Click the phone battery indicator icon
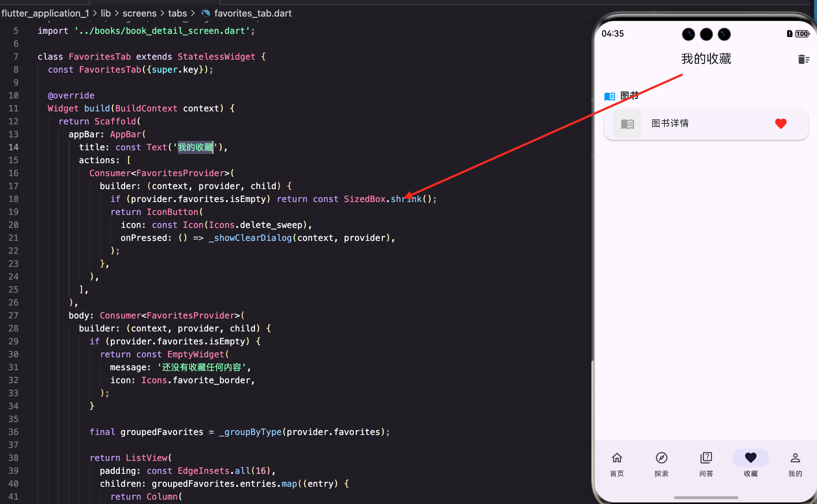The width and height of the screenshot is (817, 504). pos(802,34)
